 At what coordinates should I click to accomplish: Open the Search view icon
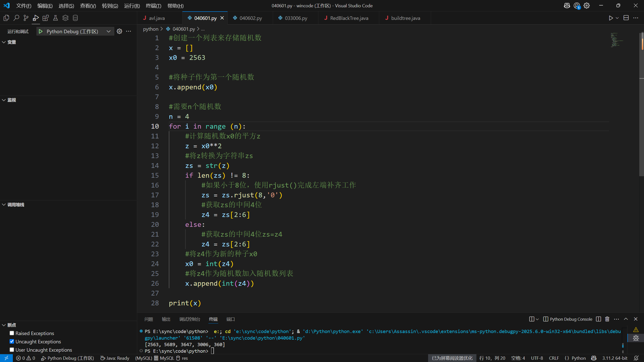(16, 18)
